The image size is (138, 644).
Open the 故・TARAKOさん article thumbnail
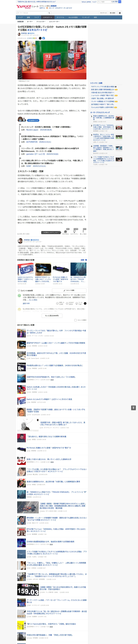(78, 269)
